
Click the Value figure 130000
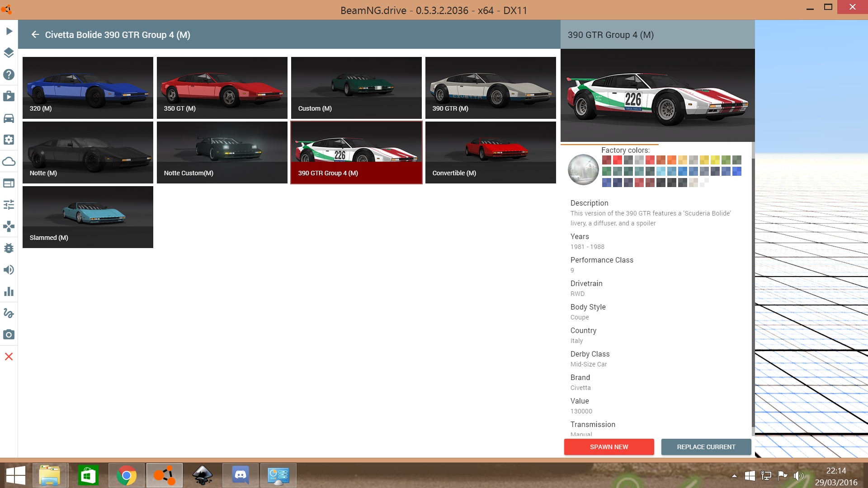click(x=581, y=411)
